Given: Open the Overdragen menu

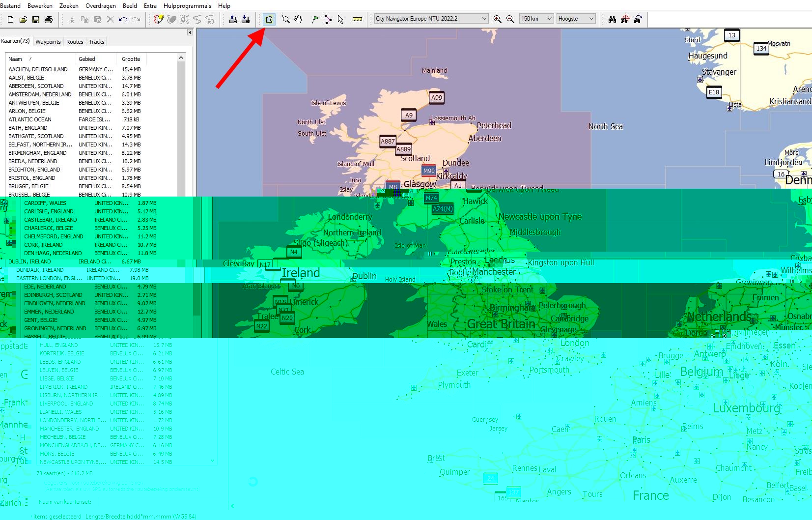Looking at the screenshot, I should click(x=100, y=6).
